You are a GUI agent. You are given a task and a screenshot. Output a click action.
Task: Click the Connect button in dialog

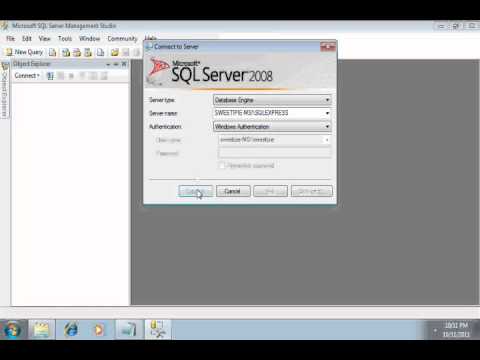tap(195, 191)
